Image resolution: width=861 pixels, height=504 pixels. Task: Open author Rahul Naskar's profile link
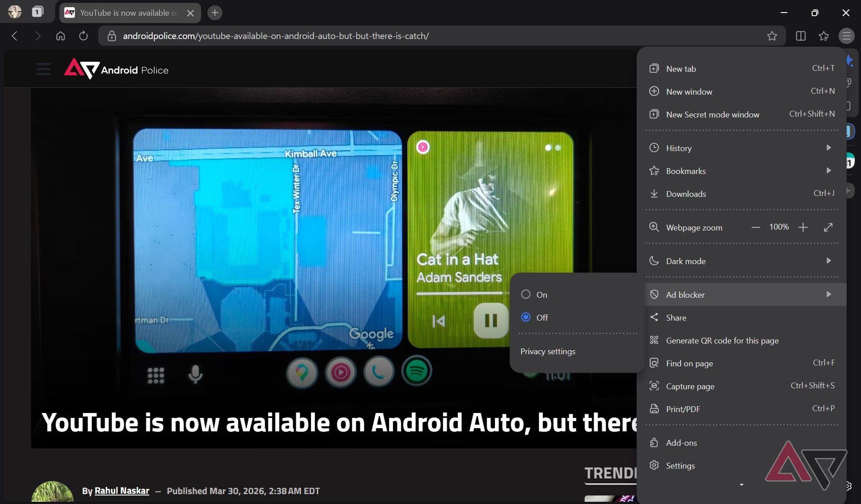coord(122,491)
